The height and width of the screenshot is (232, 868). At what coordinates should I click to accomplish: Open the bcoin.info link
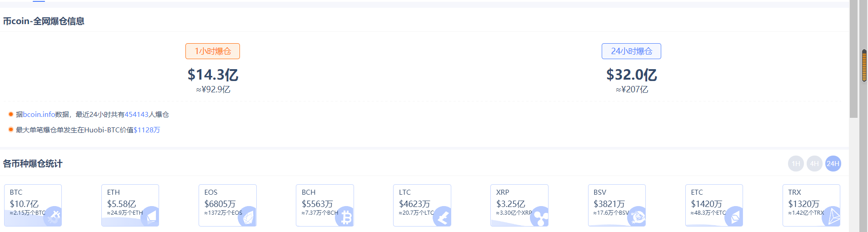point(39,115)
